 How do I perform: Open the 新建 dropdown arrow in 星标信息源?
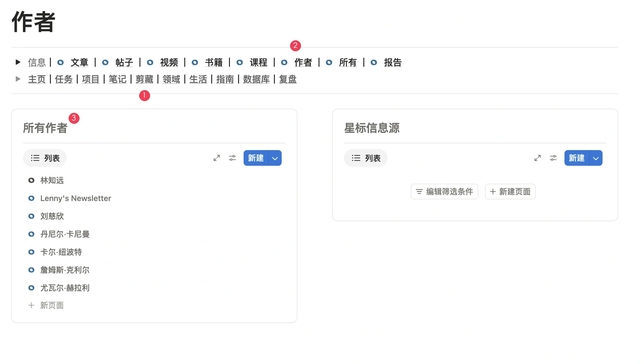tap(596, 158)
